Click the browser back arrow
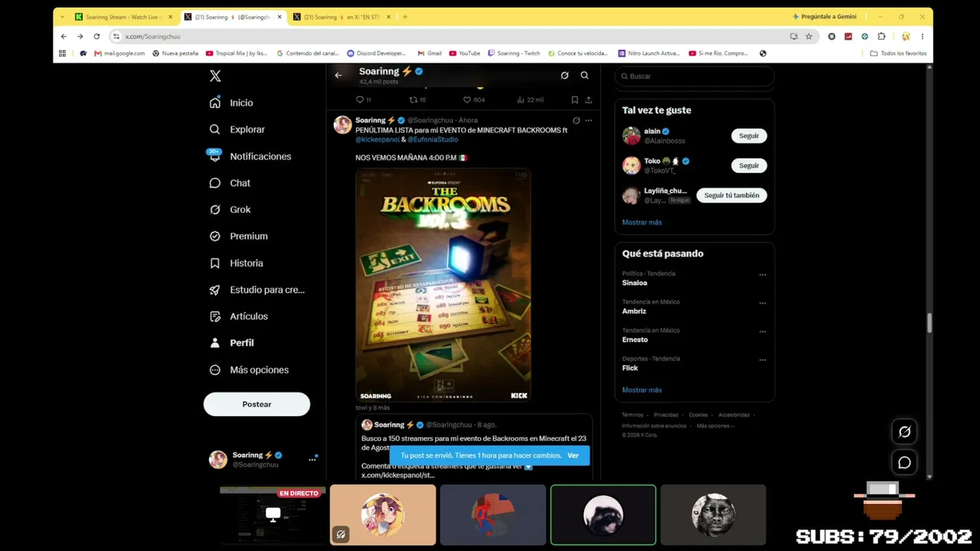Screen dimensions: 980x551 pos(64,36)
